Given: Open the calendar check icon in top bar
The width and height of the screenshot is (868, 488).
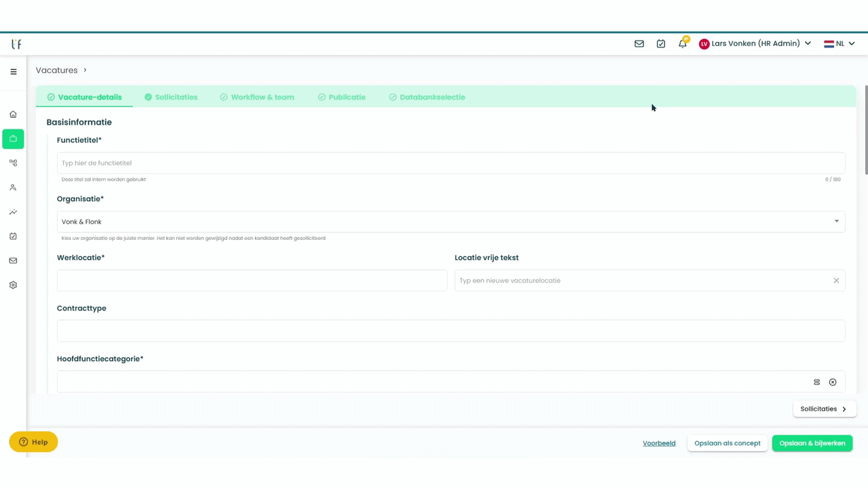Looking at the screenshot, I should tap(660, 43).
